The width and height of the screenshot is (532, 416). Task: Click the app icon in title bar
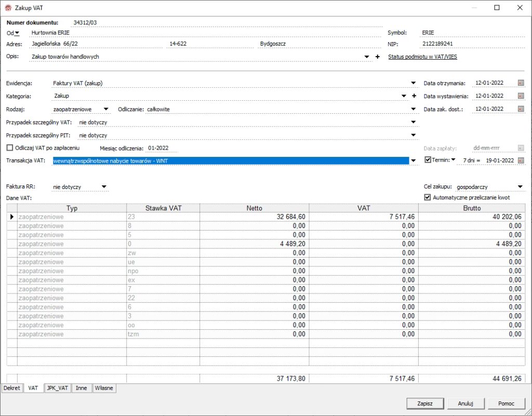[8, 8]
